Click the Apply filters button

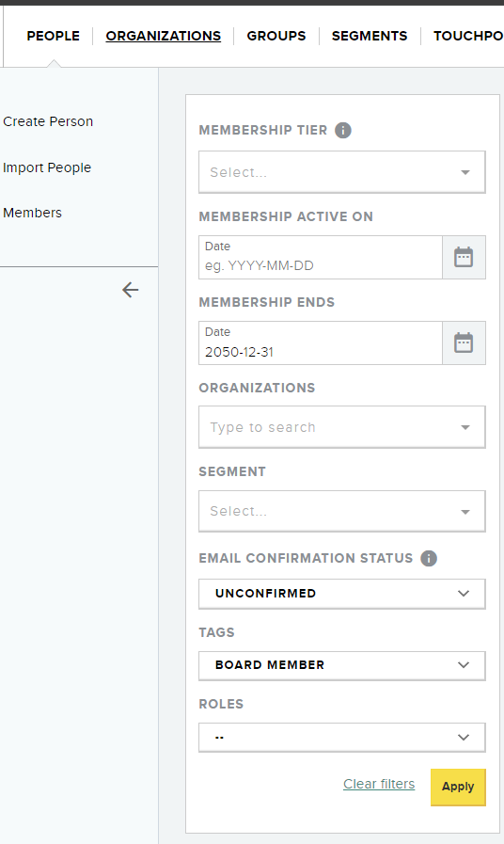[x=458, y=787]
